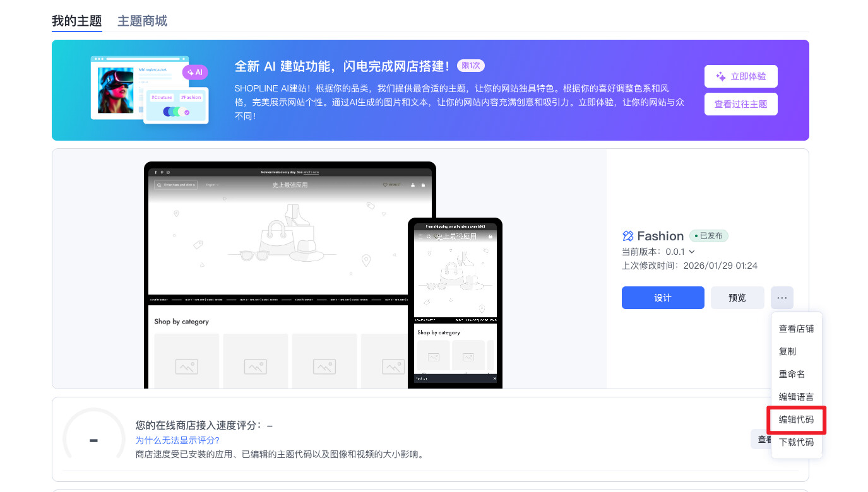Image resolution: width=868 pixels, height=492 pixels.
Task: Expand the 当前版本 0.0.1 version dropdown
Action: [691, 252]
